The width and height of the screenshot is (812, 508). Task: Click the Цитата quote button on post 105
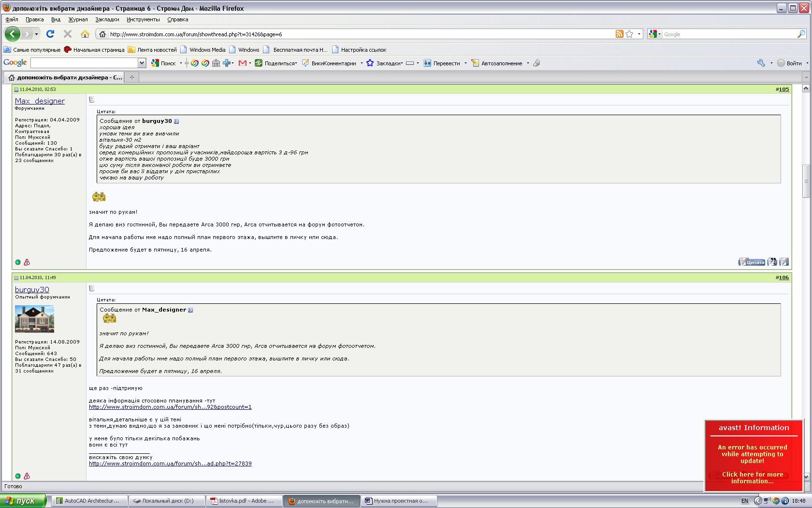[752, 262]
